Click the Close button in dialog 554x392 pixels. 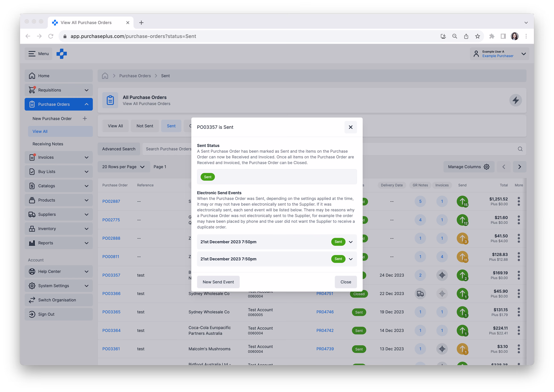tap(346, 282)
